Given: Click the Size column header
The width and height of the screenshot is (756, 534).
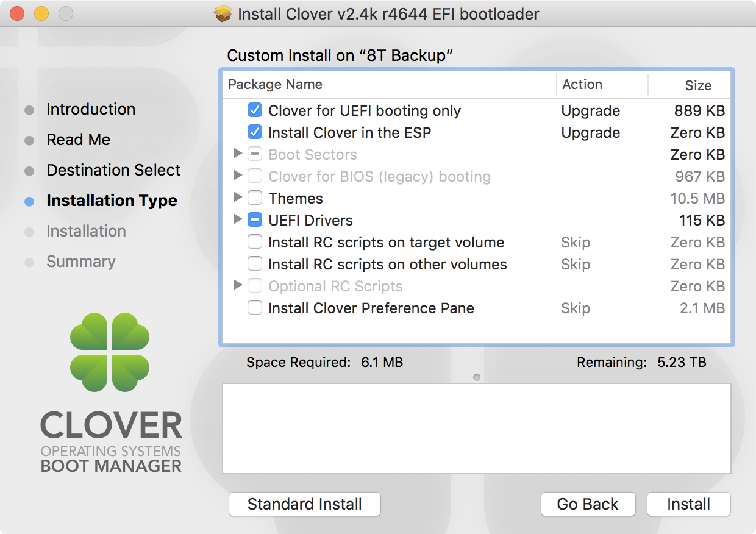Looking at the screenshot, I should click(690, 85).
